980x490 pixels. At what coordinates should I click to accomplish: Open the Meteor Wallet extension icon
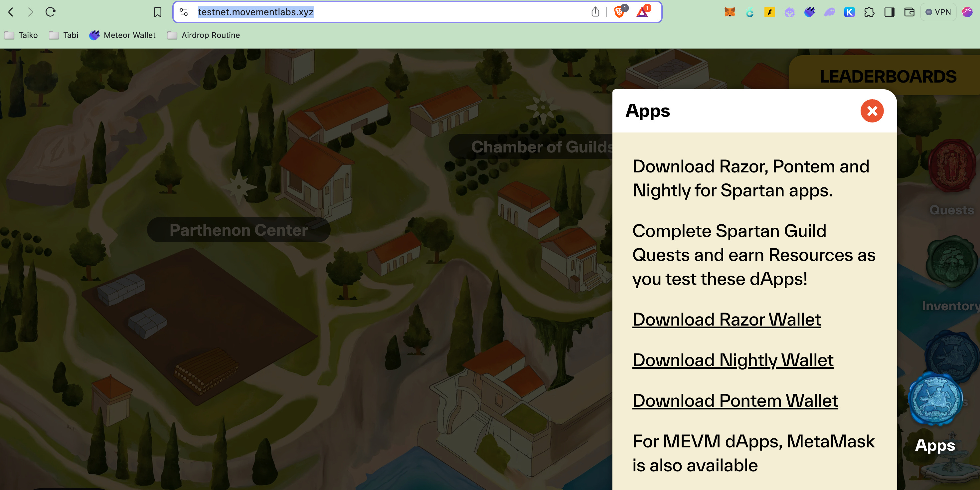[809, 12]
